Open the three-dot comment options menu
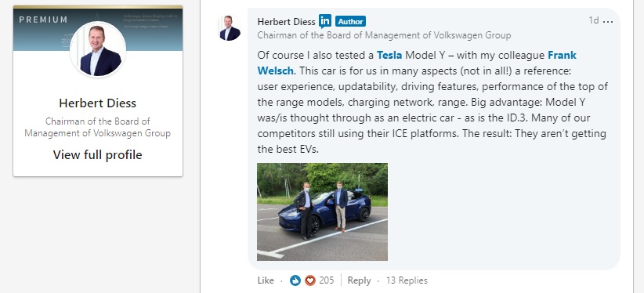The image size is (644, 293). coord(607,21)
